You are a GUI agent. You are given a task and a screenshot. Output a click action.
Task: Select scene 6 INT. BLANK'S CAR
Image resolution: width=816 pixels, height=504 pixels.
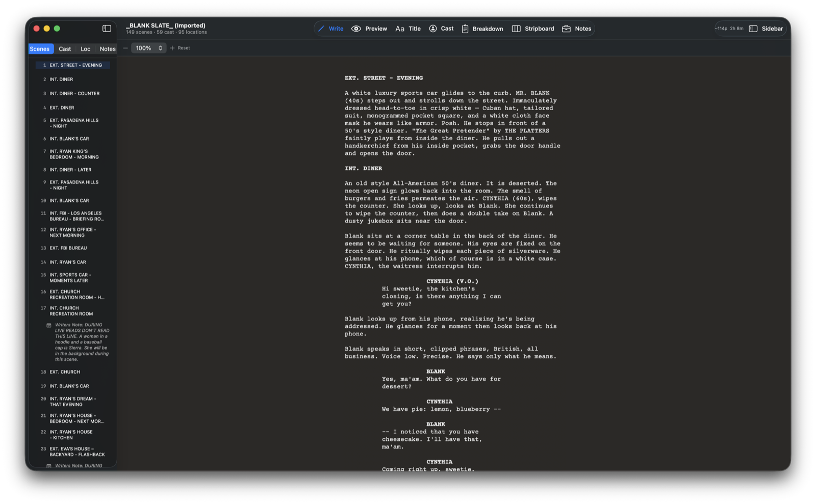pos(73,139)
